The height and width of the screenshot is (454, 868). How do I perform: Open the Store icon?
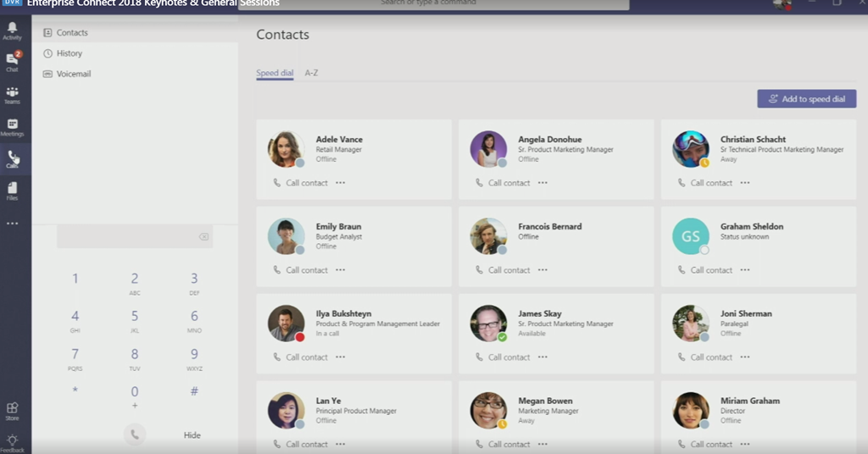click(x=12, y=410)
